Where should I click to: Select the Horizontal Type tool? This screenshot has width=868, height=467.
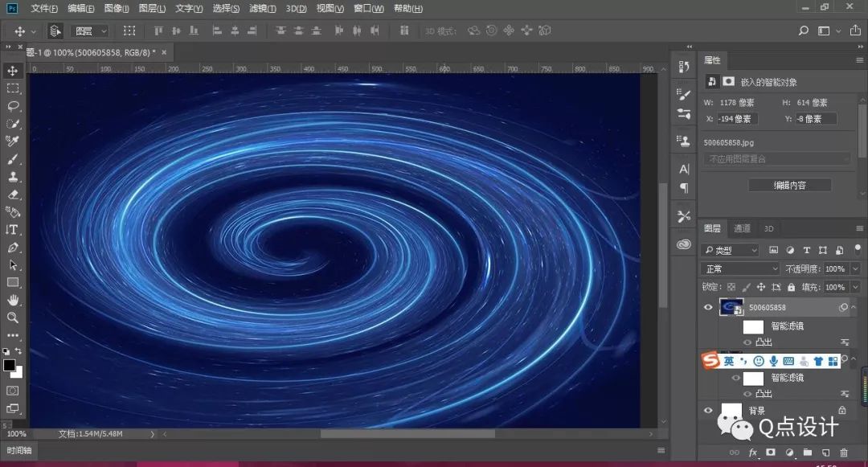(x=13, y=230)
